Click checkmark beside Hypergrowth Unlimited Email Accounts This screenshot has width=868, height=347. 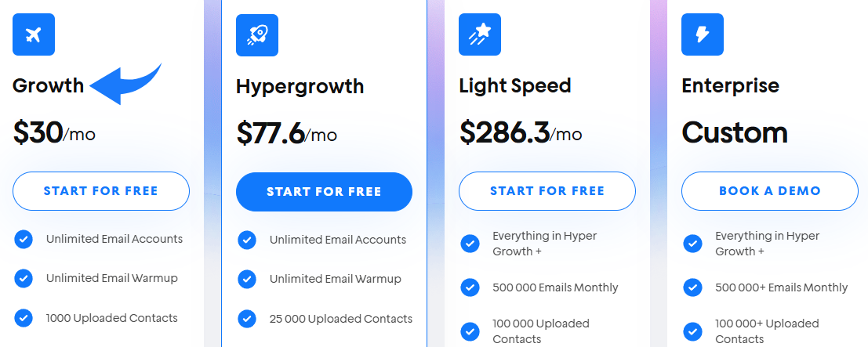247,240
